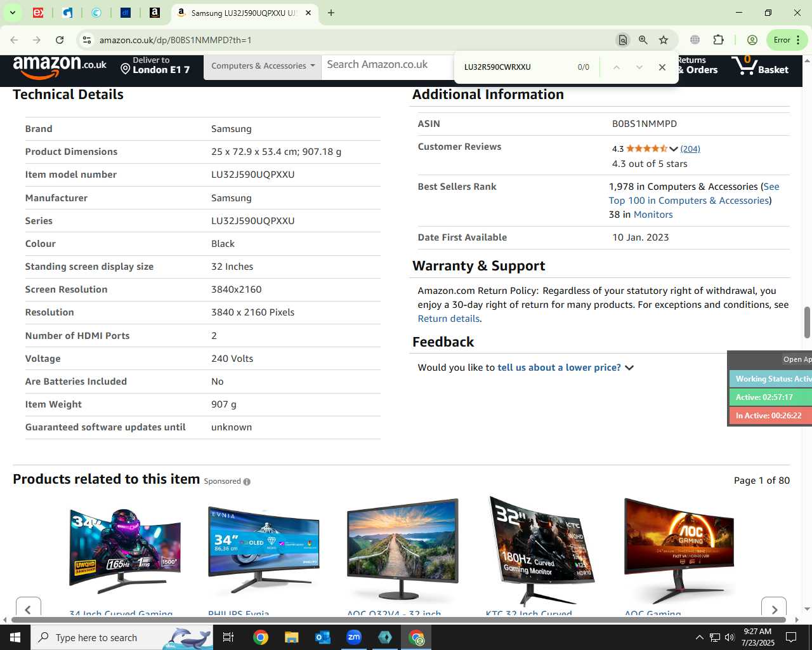Close the Samsung LU32J590UQPXXU tab
The height and width of the screenshot is (650, 812).
pos(308,13)
